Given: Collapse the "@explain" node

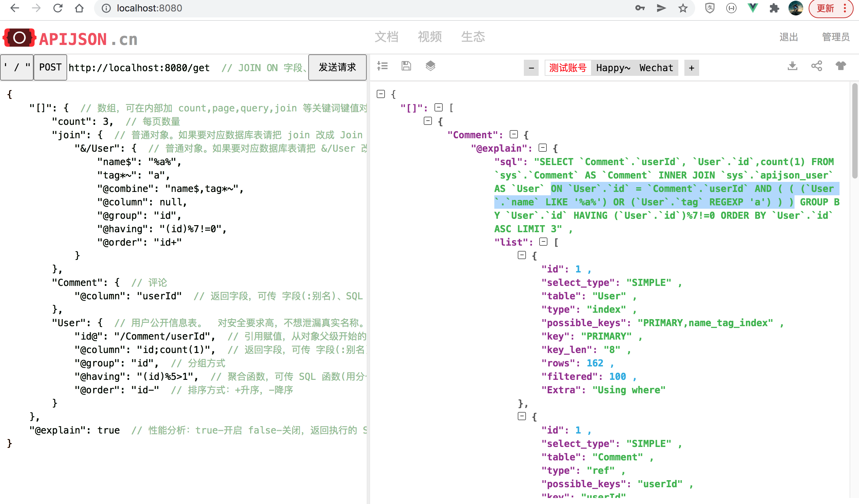Looking at the screenshot, I should point(543,148).
